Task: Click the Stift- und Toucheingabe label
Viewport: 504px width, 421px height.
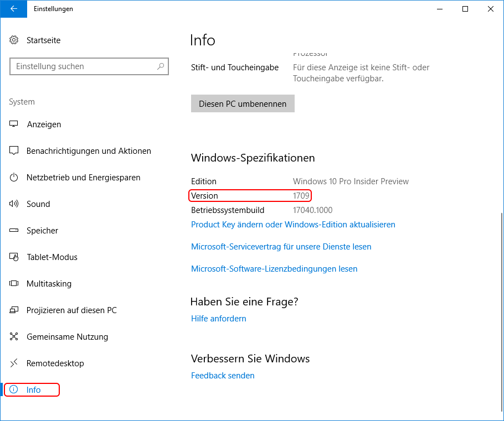Action: [235, 67]
